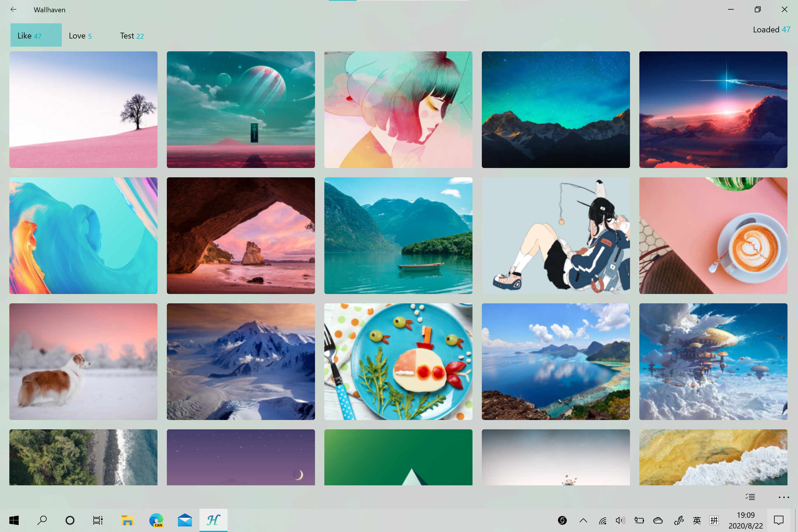Open Windows Start menu
This screenshot has width=798, height=532.
click(14, 520)
